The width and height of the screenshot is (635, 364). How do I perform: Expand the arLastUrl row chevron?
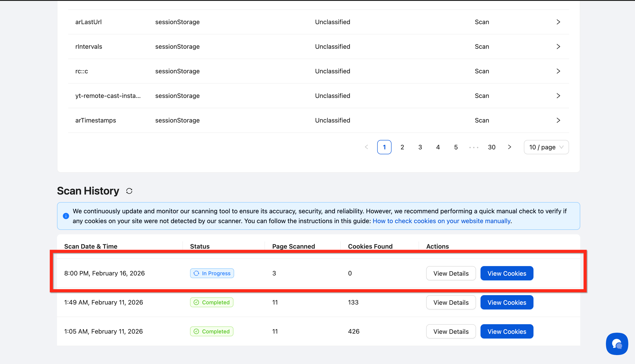pos(558,22)
